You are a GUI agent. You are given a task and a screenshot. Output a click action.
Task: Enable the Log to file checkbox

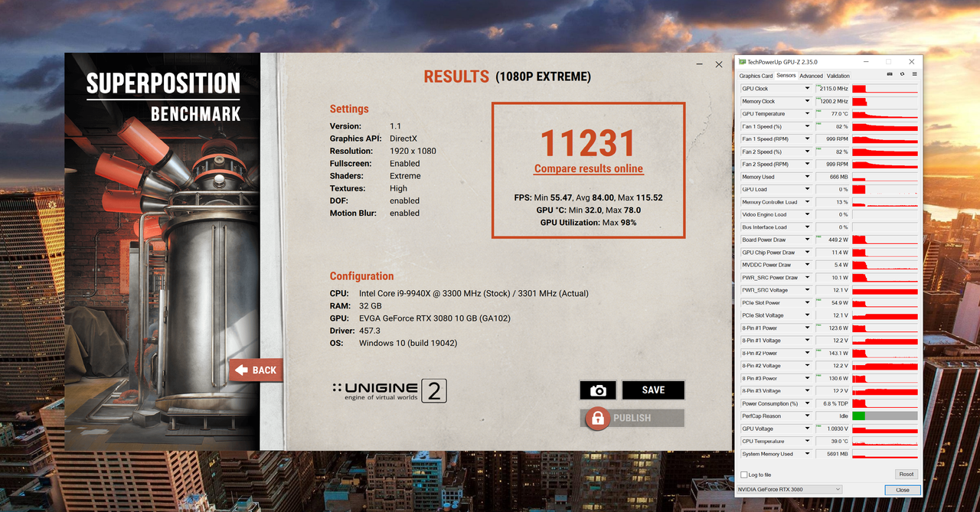click(744, 475)
